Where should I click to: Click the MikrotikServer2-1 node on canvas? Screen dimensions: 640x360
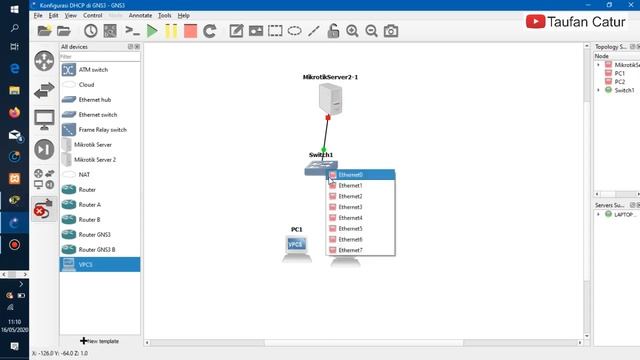tap(330, 99)
